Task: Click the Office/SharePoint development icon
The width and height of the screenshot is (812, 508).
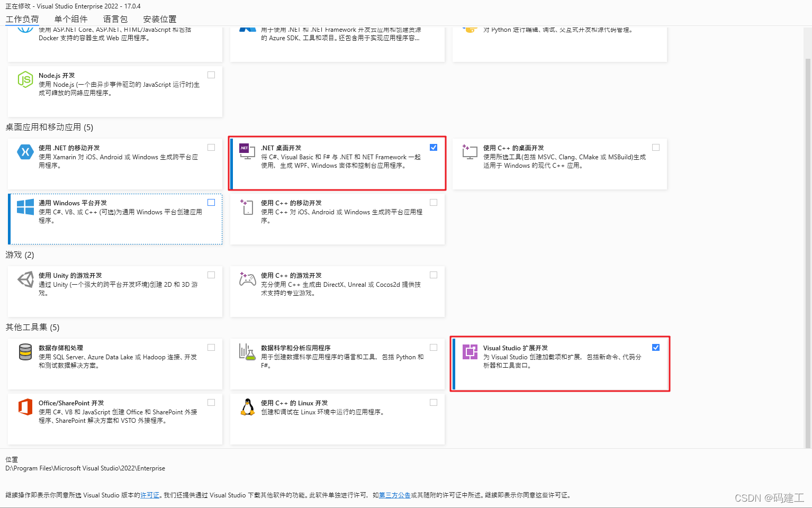Action: tap(25, 407)
